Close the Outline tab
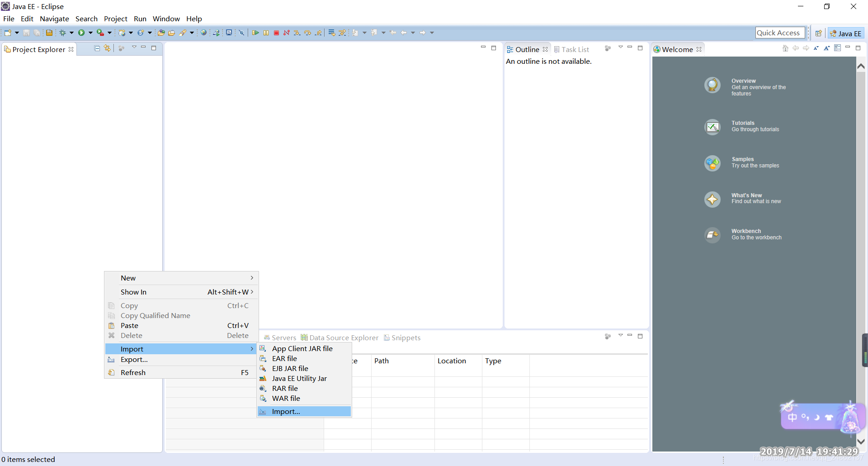The height and width of the screenshot is (466, 868). click(x=545, y=49)
